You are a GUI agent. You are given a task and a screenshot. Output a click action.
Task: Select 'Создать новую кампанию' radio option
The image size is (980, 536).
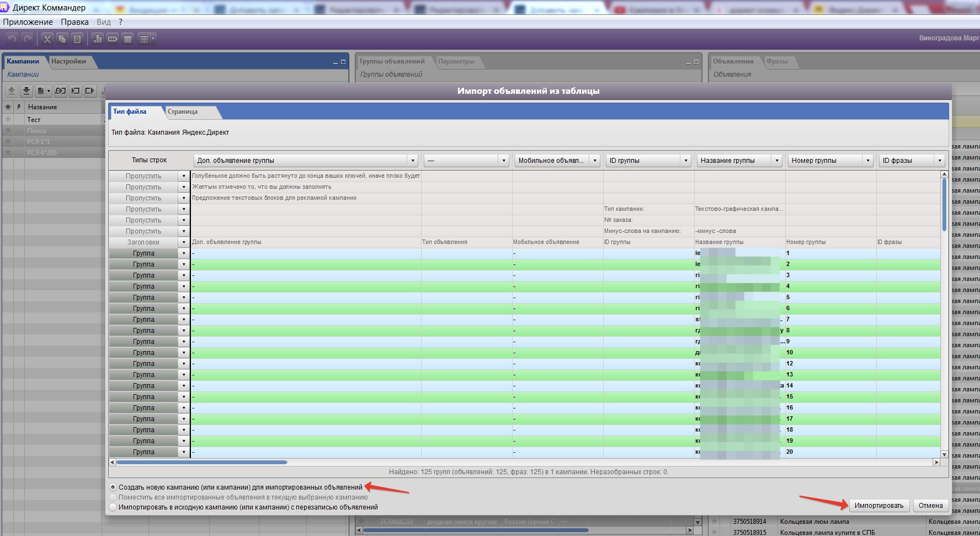[113, 487]
